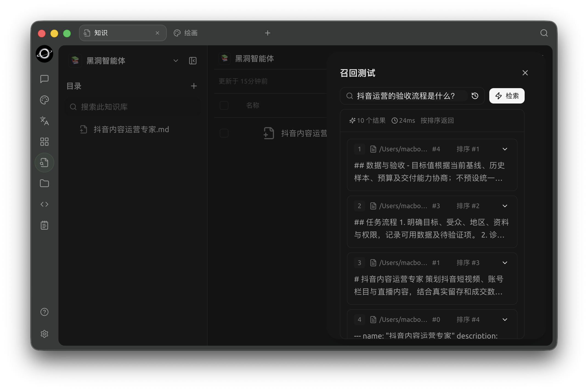
Task: Open 抖音内容运营专家.md in the directory
Action: (131, 129)
